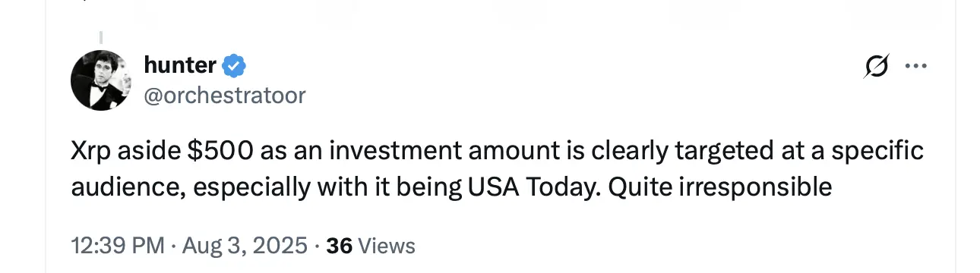Open the Grok explain icon on tweet
This screenshot has height=273, width=980.
coord(876,67)
